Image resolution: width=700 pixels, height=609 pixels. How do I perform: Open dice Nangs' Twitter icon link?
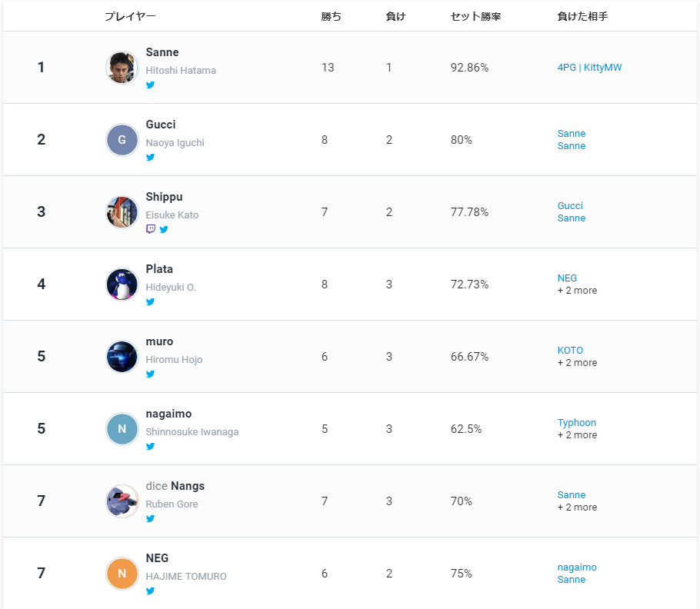coord(150,518)
